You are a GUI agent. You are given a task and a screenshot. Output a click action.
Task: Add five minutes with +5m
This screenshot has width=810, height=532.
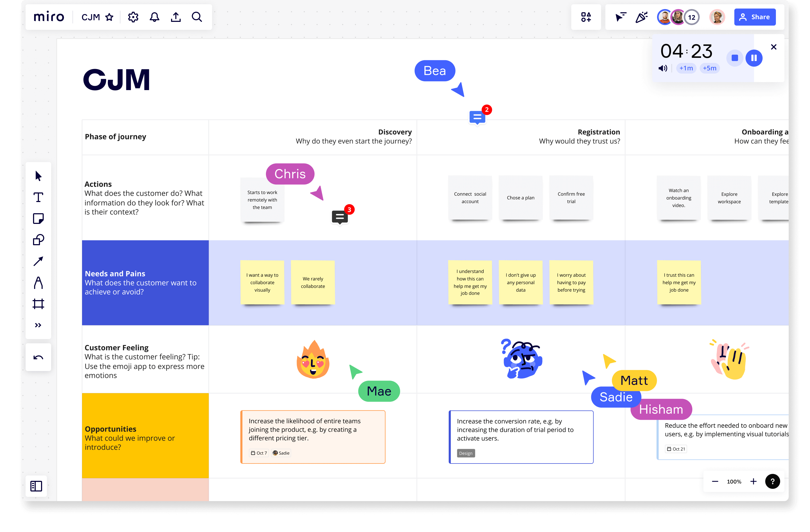tap(710, 68)
